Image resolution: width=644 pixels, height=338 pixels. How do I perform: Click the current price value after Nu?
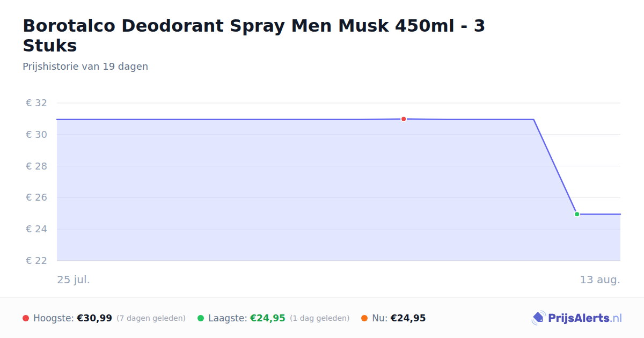408,318
